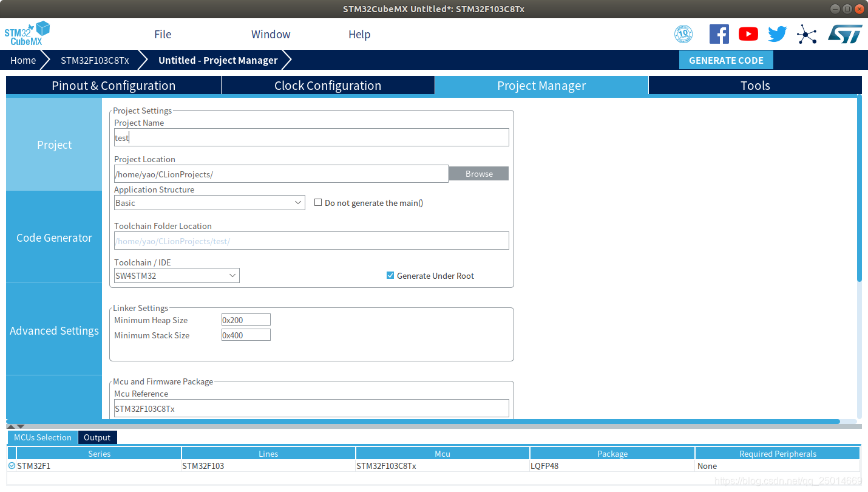868x492 pixels.
Task: Sort by Series column header
Action: coord(99,453)
